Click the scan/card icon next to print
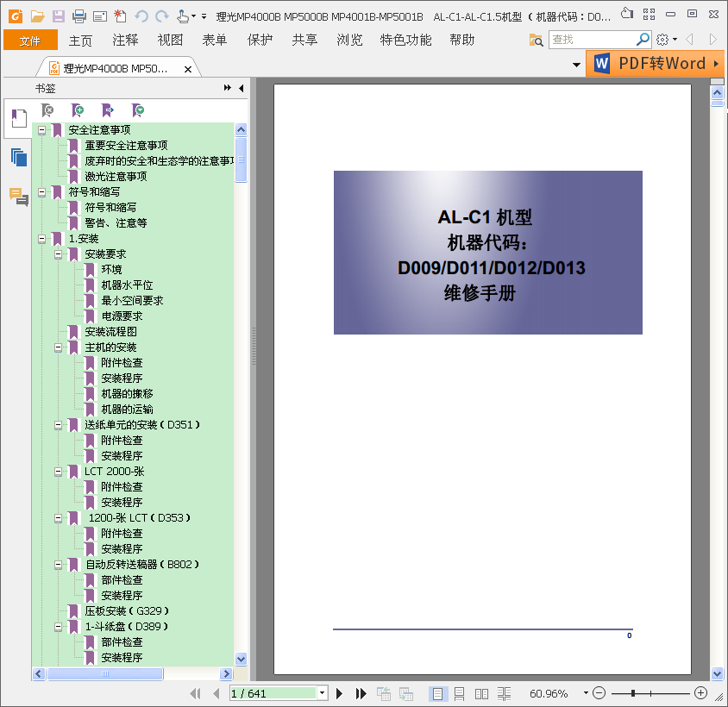Screen dimensions: 728x707 [x=100, y=17]
